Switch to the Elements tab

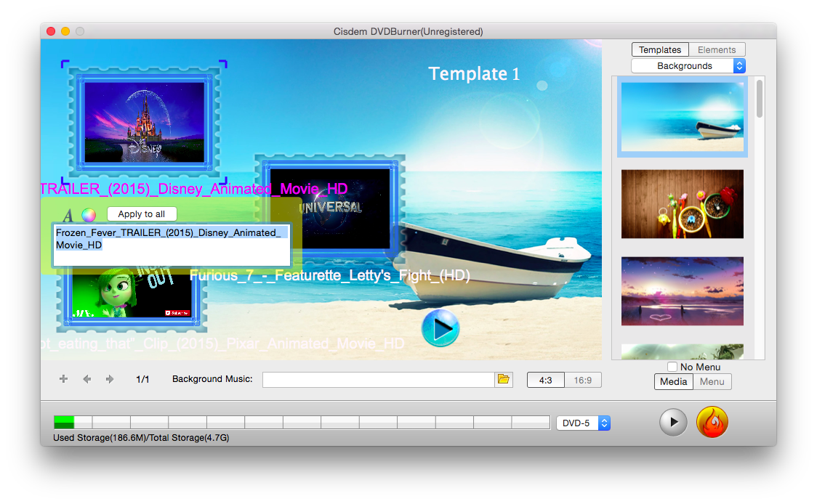pos(717,49)
